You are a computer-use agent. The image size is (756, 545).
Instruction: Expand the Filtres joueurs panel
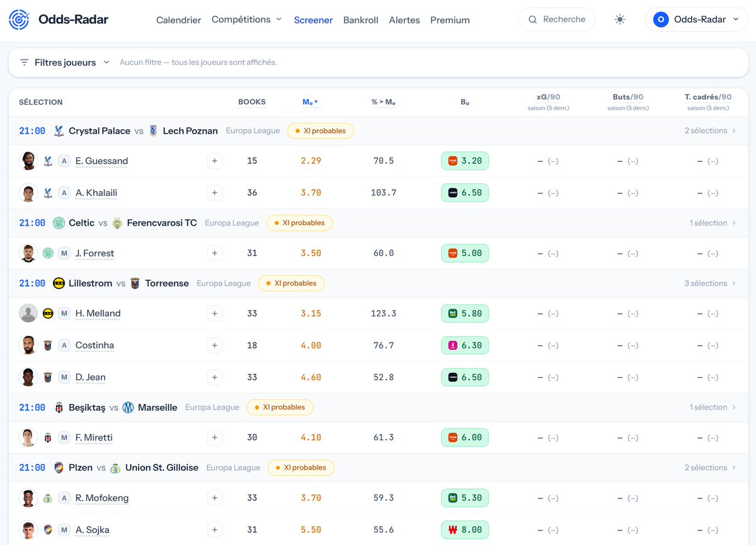(65, 62)
